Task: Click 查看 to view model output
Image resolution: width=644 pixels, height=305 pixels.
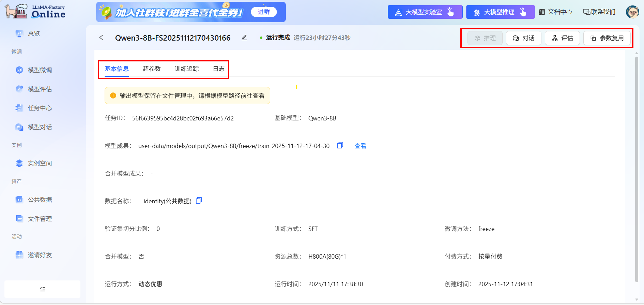Action: (360, 146)
